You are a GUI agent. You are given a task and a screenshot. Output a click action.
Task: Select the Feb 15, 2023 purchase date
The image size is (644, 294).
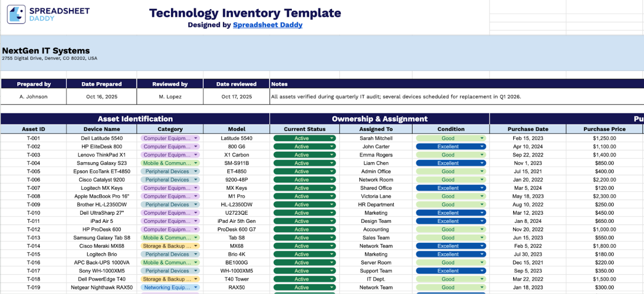click(x=528, y=138)
